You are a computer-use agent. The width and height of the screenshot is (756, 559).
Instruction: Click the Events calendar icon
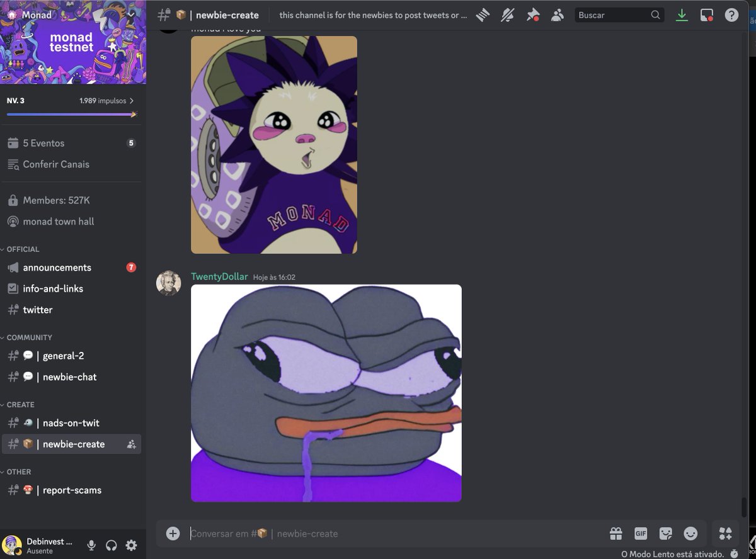pos(13,143)
